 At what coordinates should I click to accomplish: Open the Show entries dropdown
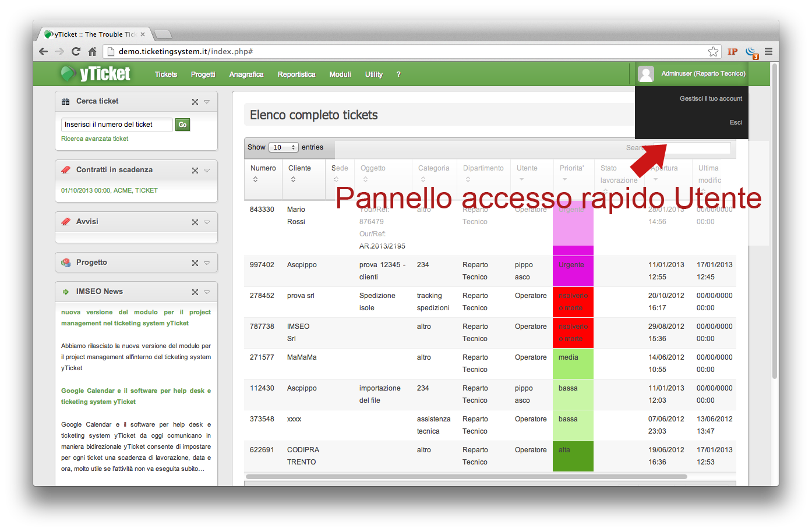point(284,147)
